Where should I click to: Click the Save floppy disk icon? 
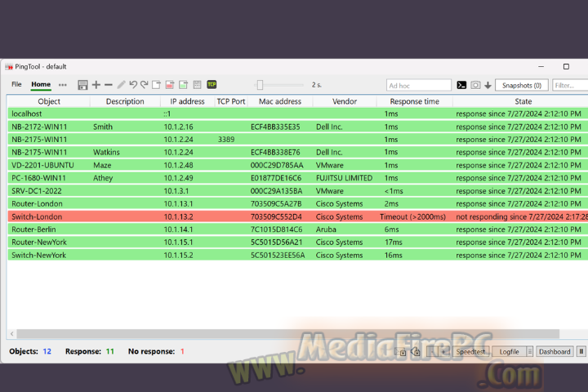(82, 85)
